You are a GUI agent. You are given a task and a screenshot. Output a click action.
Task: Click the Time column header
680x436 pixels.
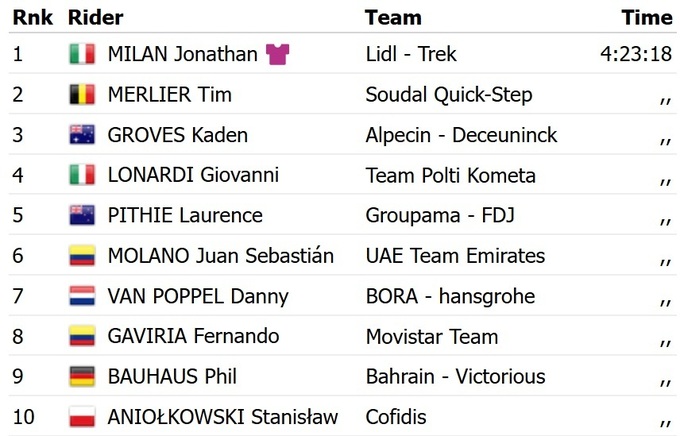click(647, 17)
